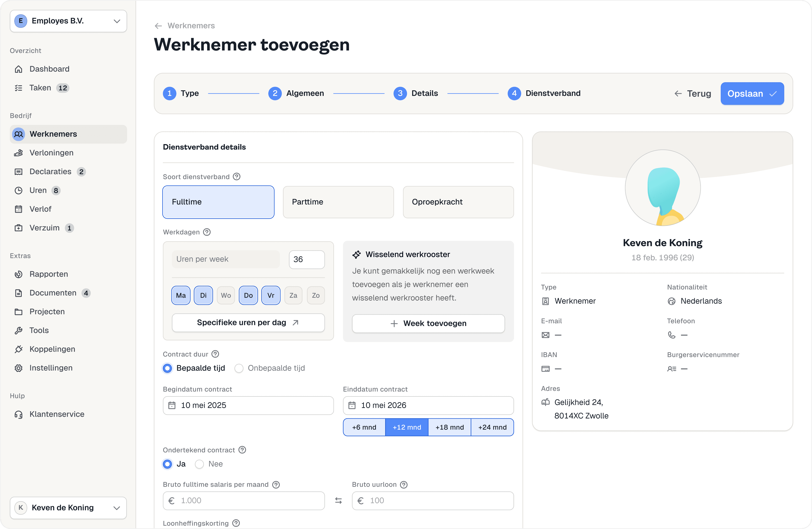Toggle the Wo workday button
This screenshot has width=812, height=529.
coord(226,295)
